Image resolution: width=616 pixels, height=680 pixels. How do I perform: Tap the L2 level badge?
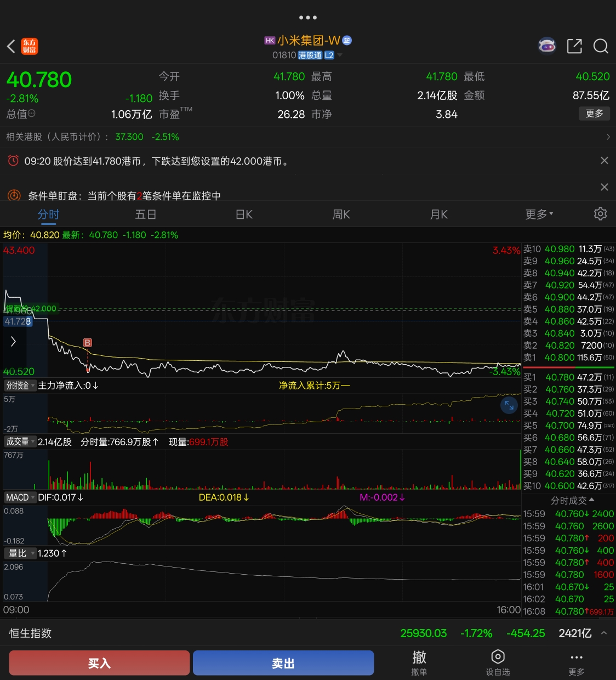pyautogui.click(x=329, y=55)
